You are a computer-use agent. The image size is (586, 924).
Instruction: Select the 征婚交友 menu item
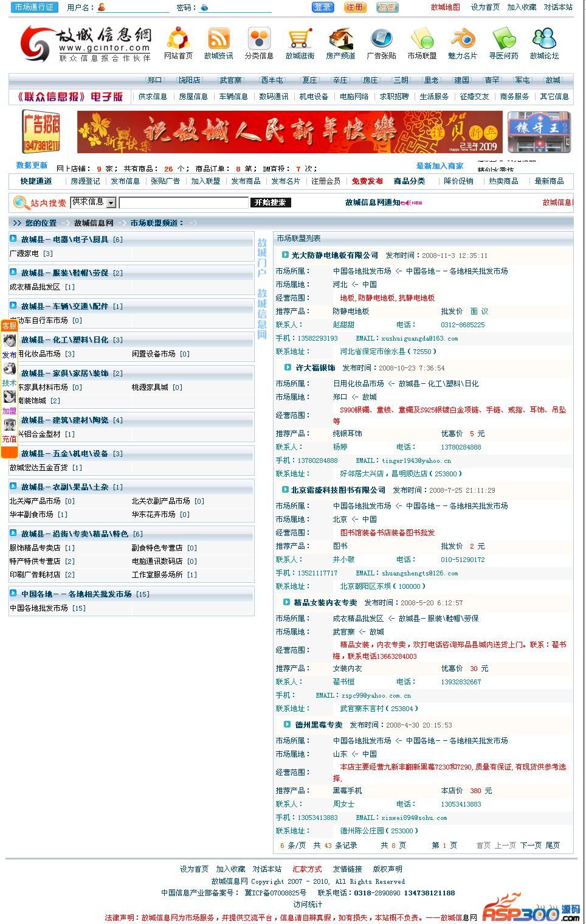point(474,96)
